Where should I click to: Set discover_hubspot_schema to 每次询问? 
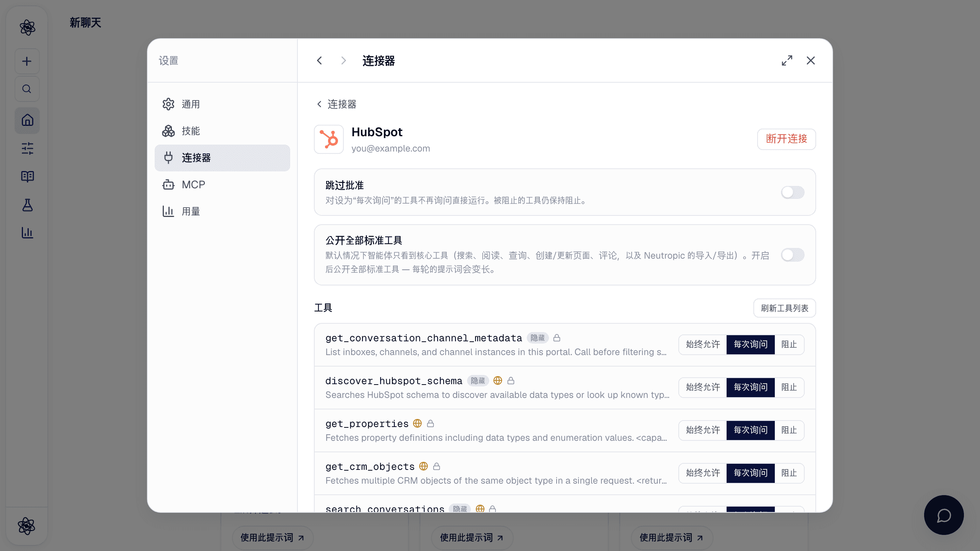tap(751, 388)
